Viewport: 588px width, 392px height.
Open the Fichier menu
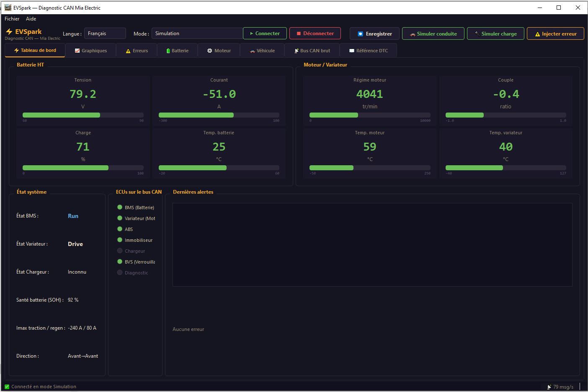(x=12, y=19)
